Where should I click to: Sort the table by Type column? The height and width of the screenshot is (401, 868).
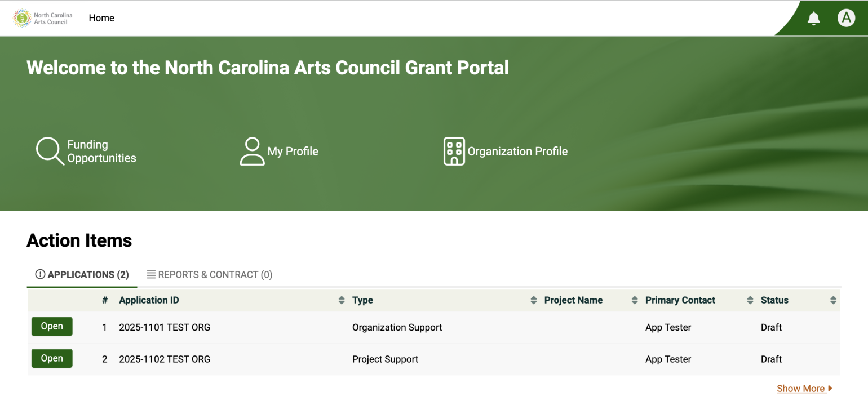coord(533,300)
